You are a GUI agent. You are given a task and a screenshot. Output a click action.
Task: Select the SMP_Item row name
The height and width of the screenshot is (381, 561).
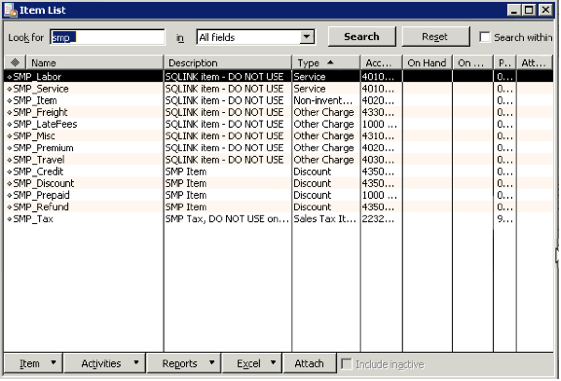click(35, 101)
